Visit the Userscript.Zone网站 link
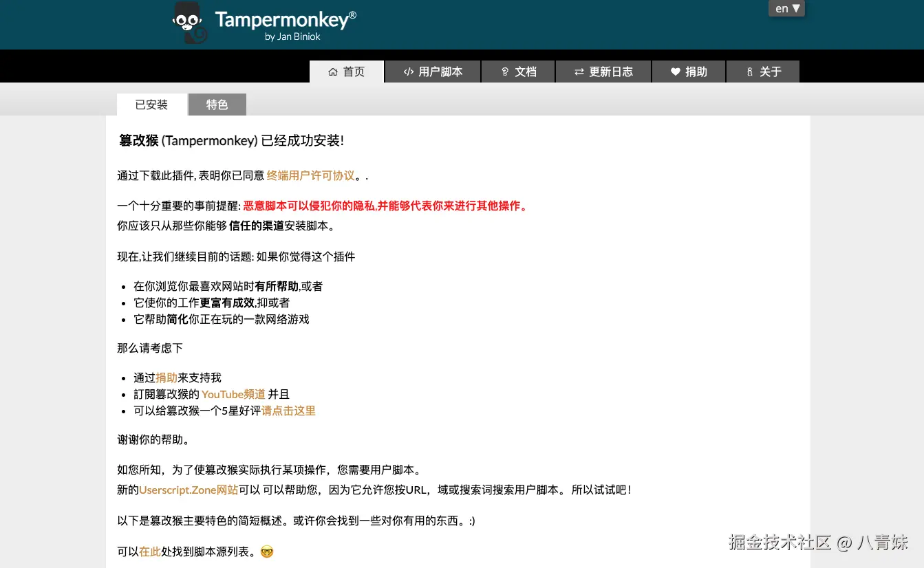This screenshot has width=924, height=568. (x=189, y=490)
